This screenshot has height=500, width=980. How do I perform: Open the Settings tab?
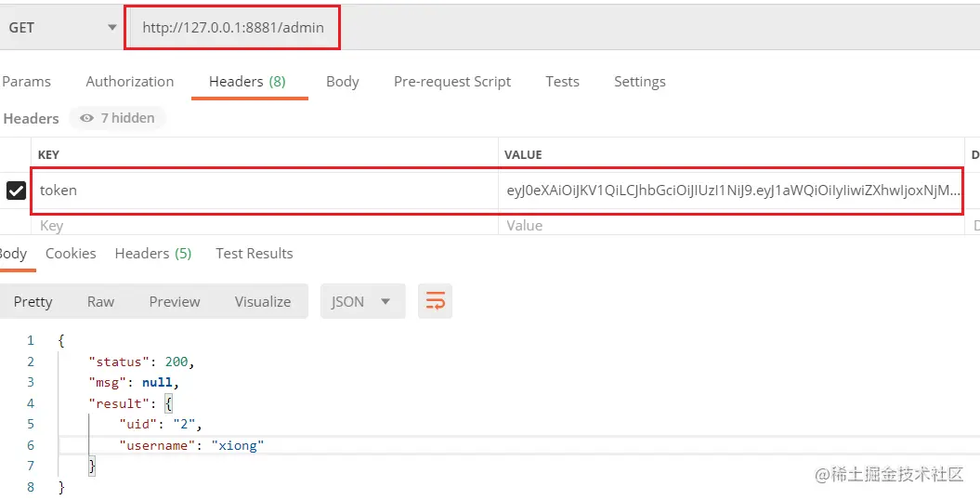point(639,82)
